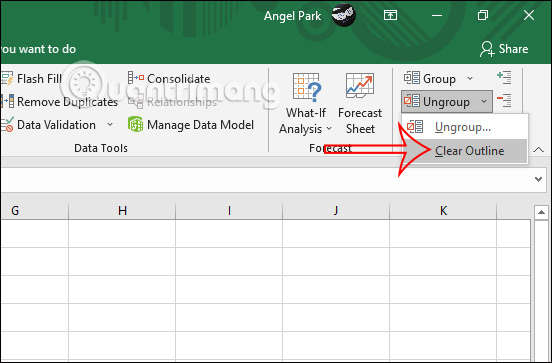Expand the Data Validation dropdown arrow
Screen dimensions: 552x363
(110, 125)
